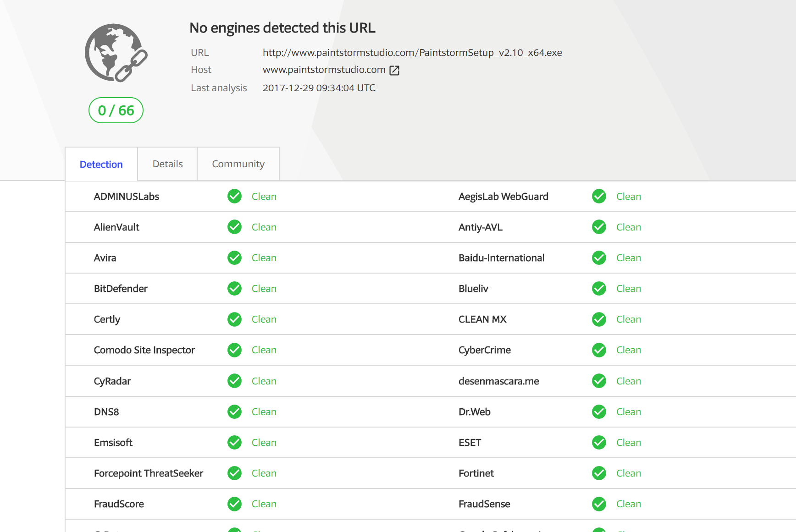Click the green checkmark for Emsisoft
This screenshot has width=796, height=532.
234,442
